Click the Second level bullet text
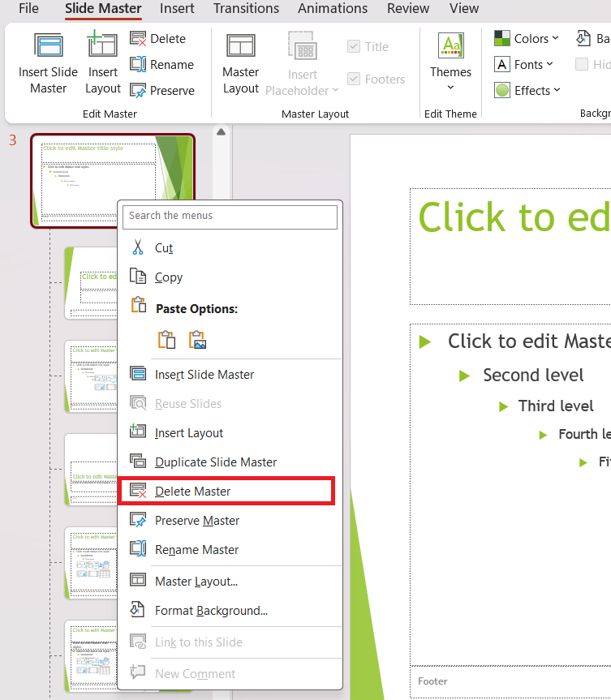 (x=533, y=375)
